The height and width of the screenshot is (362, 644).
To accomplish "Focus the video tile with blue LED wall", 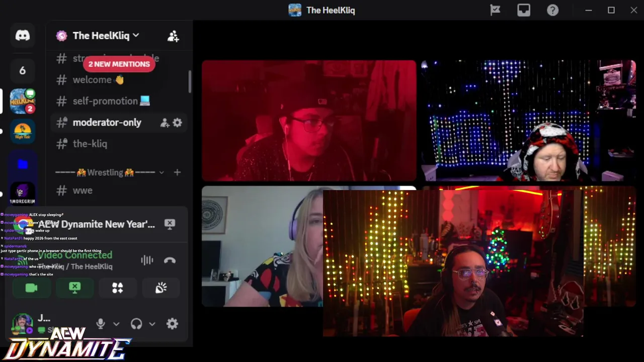I will pyautogui.click(x=528, y=121).
